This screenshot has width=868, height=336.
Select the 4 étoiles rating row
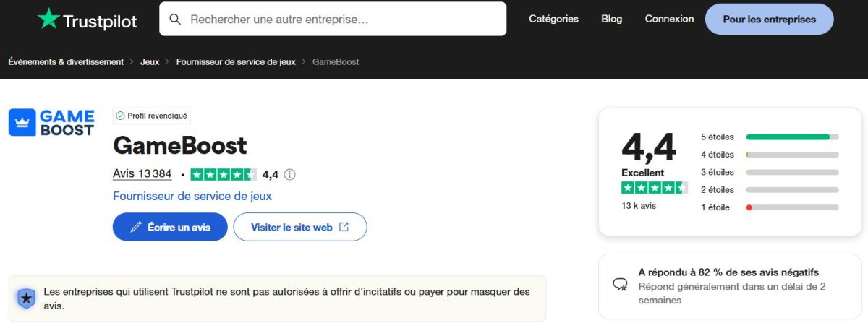769,155
